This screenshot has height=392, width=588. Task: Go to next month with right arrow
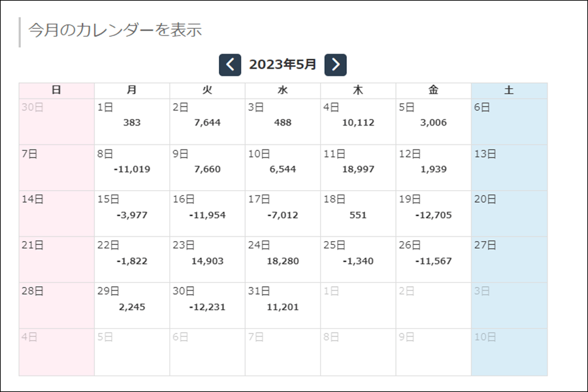(335, 65)
